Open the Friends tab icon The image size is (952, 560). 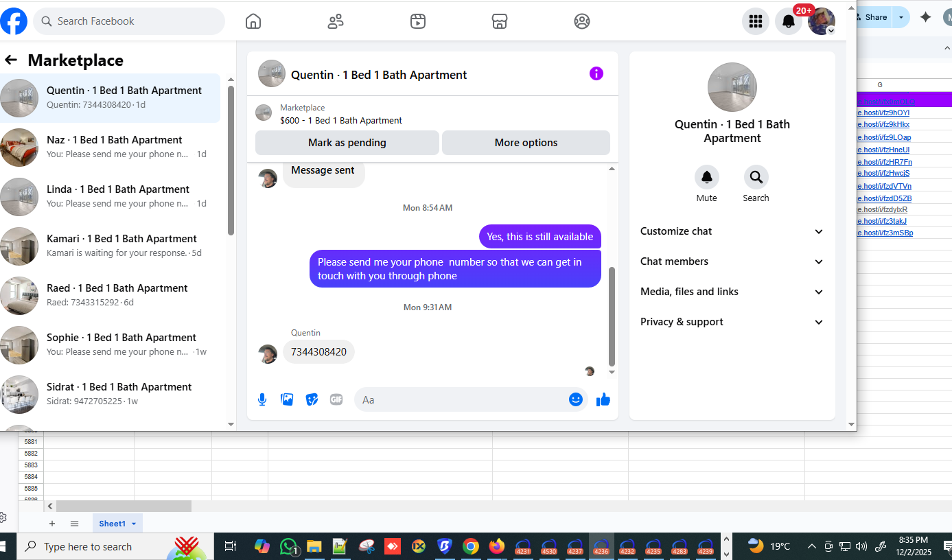(336, 21)
